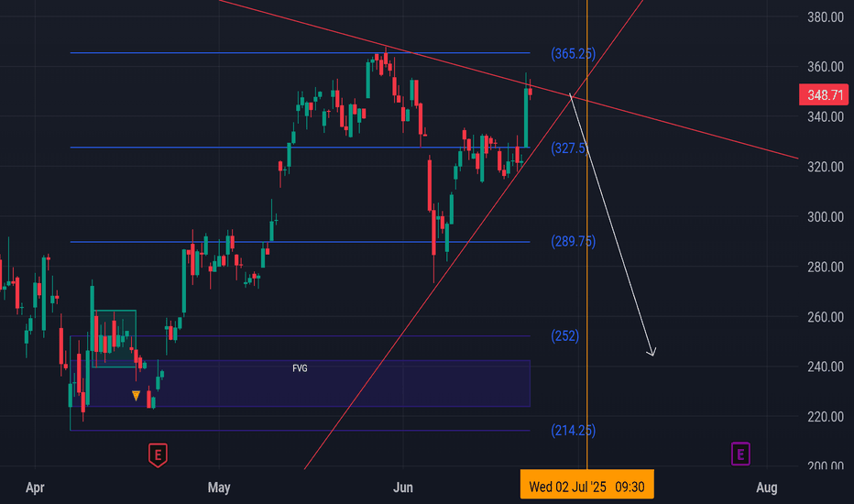Viewport: 854px width, 504px height.
Task: Select the green rectangle drawing in April
Action: [x=115, y=338]
